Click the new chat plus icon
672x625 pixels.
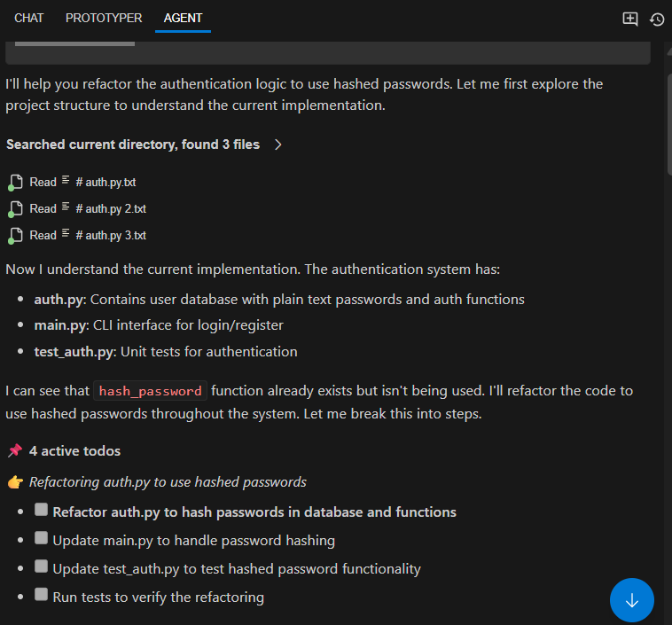[x=630, y=19]
